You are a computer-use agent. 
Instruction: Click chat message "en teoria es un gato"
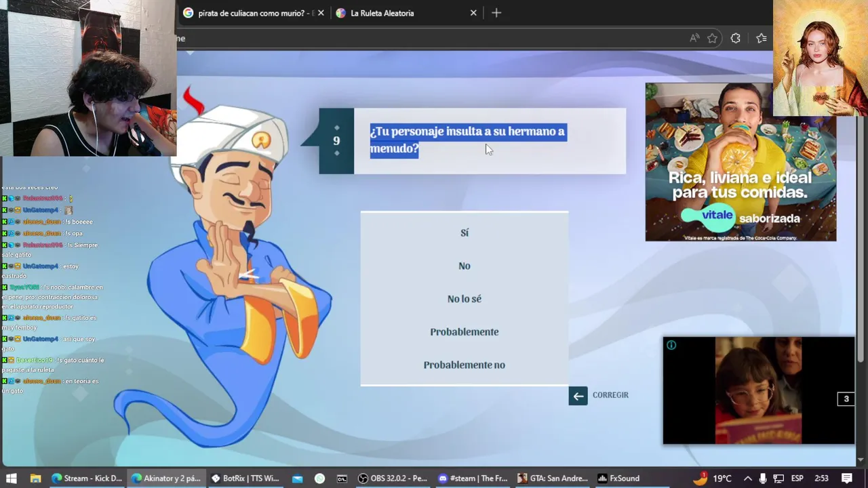tap(52, 386)
